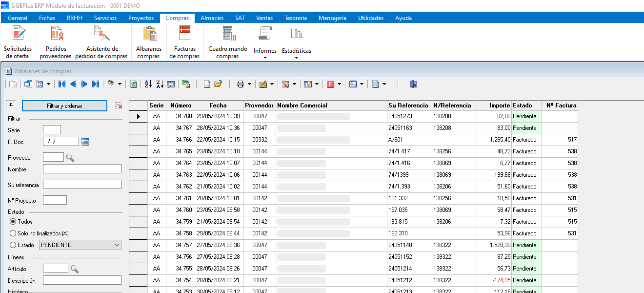Open the Ventas tab
The width and height of the screenshot is (644, 293).
pos(264,18)
